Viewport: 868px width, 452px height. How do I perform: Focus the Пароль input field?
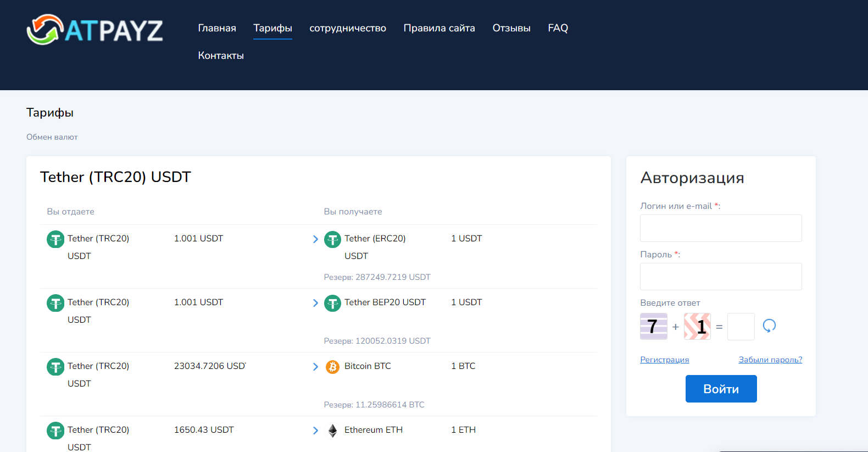click(721, 277)
